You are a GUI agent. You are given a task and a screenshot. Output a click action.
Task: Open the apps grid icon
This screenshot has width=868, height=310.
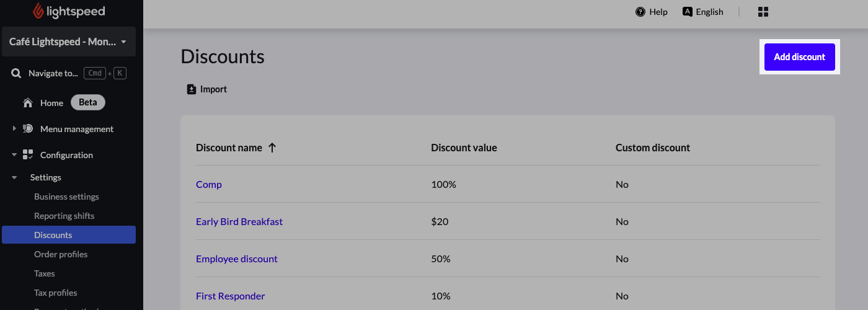pos(763,12)
